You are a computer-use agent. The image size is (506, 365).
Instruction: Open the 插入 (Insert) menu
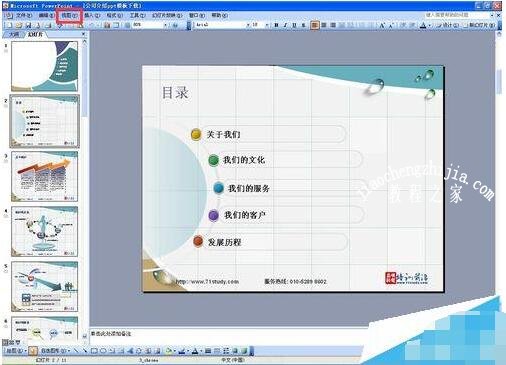point(92,15)
